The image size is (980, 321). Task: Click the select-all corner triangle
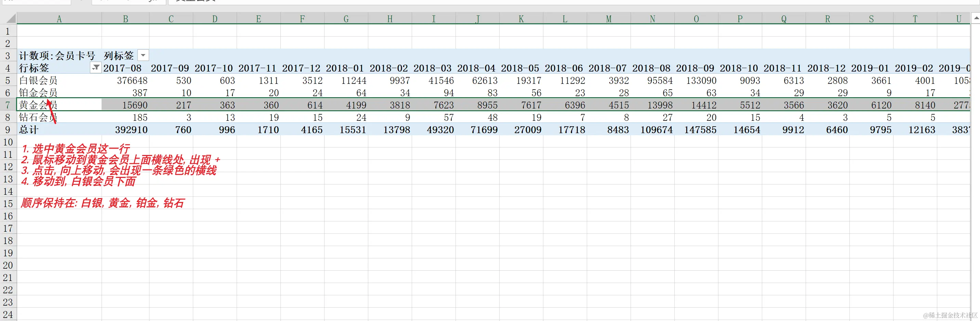point(11,18)
